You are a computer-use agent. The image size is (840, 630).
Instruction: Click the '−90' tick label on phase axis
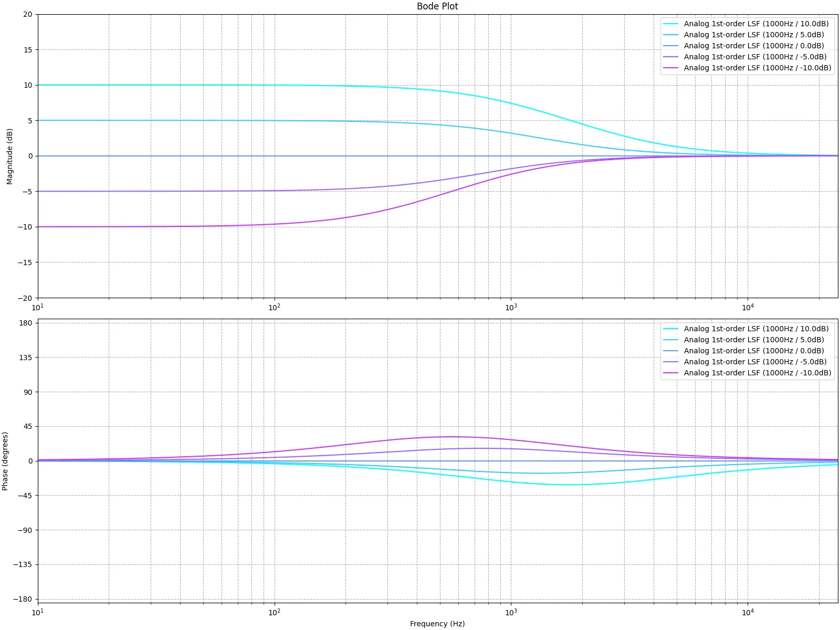24,530
